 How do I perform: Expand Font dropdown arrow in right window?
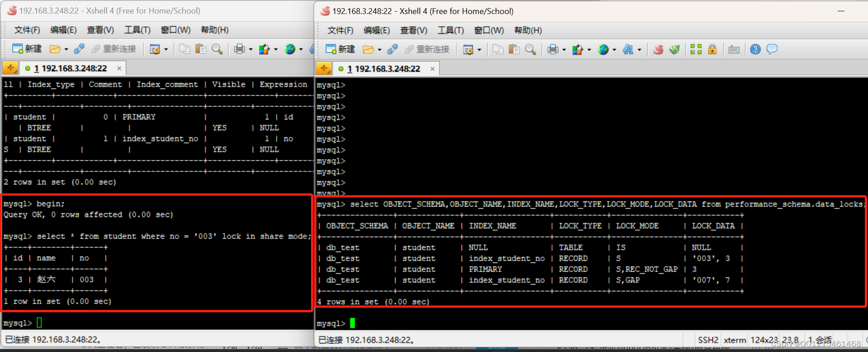639,50
